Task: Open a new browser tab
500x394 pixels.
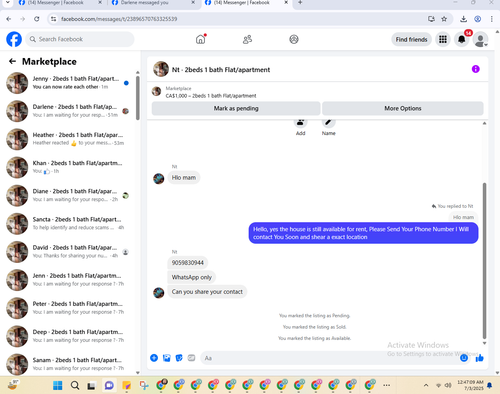Action: coord(300,3)
